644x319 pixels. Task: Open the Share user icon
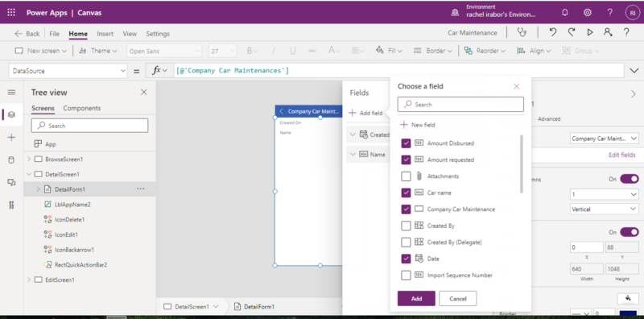pos(609,32)
